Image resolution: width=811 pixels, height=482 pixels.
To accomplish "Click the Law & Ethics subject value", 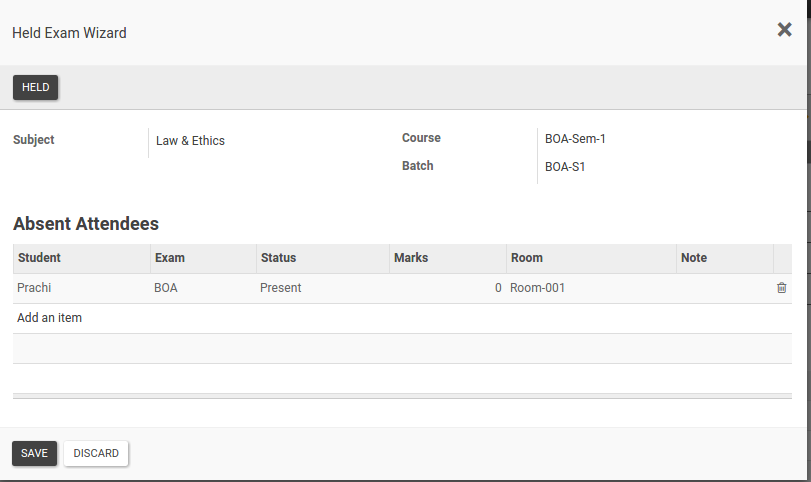I will [x=191, y=141].
